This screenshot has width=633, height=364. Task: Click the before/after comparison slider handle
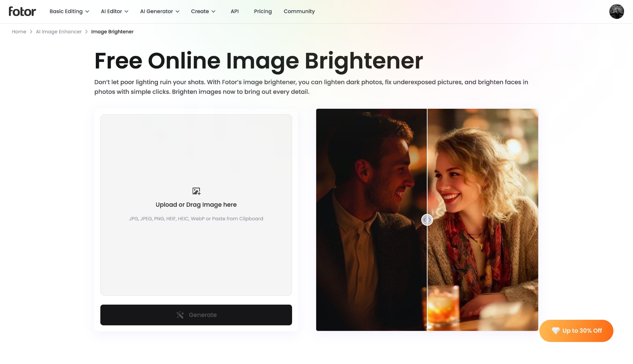pyautogui.click(x=427, y=220)
